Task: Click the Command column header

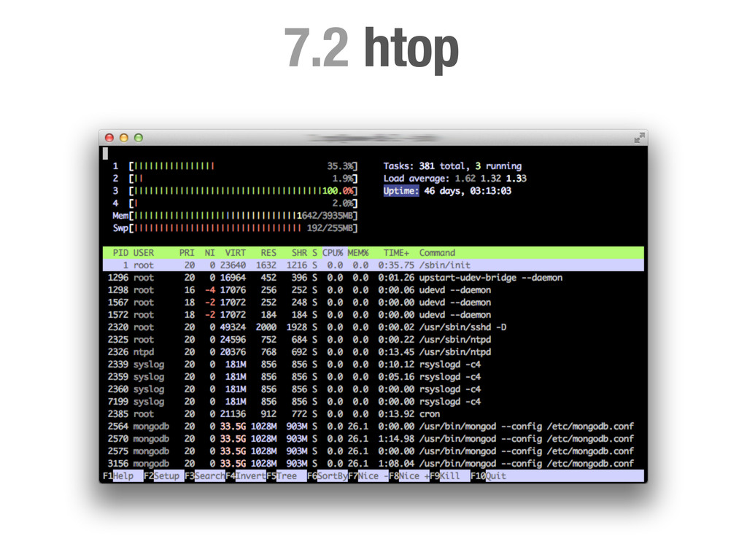Action: coord(438,253)
